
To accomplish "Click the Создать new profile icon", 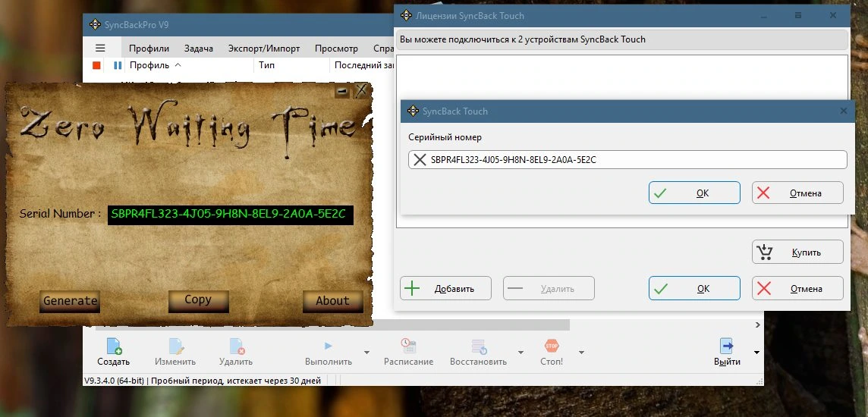I will tap(114, 346).
